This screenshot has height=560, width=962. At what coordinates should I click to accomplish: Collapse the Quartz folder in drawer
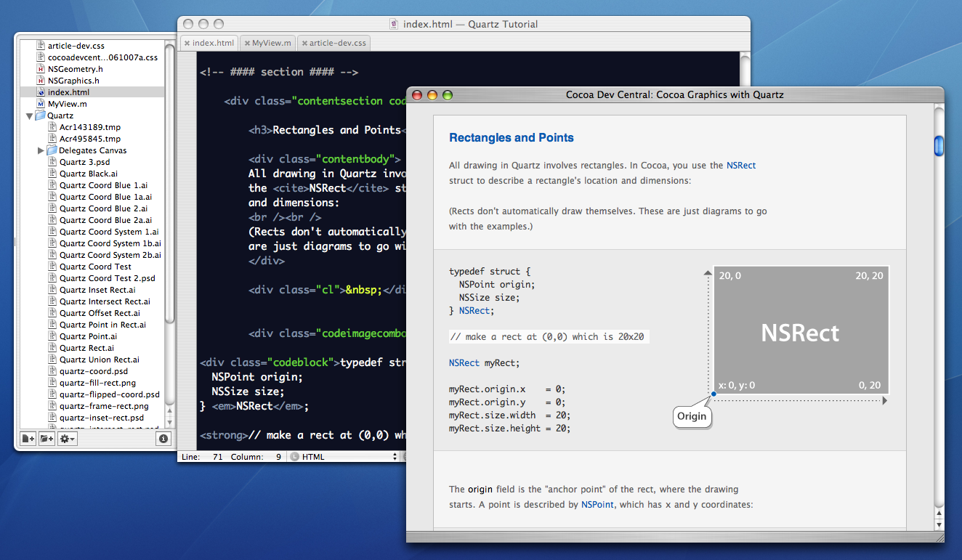pyautogui.click(x=30, y=115)
